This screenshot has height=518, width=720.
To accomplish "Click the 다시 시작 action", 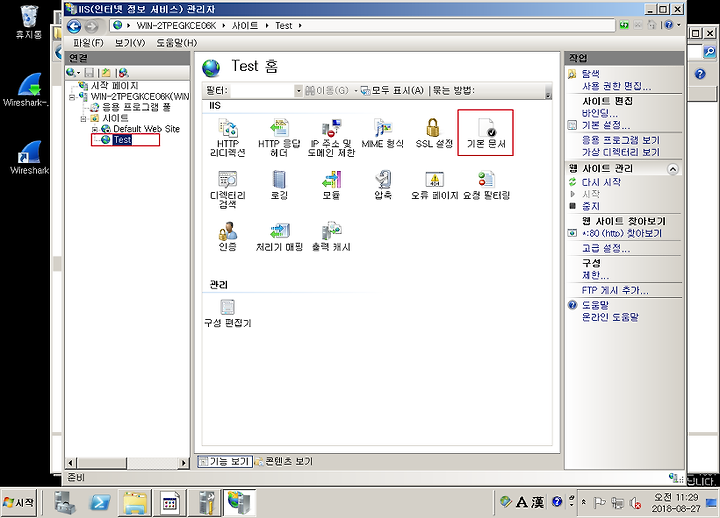I will click(x=601, y=182).
